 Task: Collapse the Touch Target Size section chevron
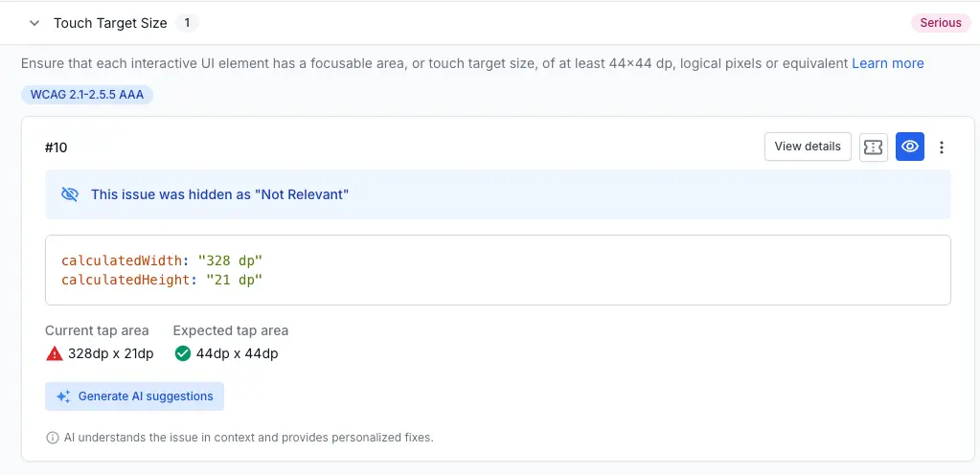34,23
